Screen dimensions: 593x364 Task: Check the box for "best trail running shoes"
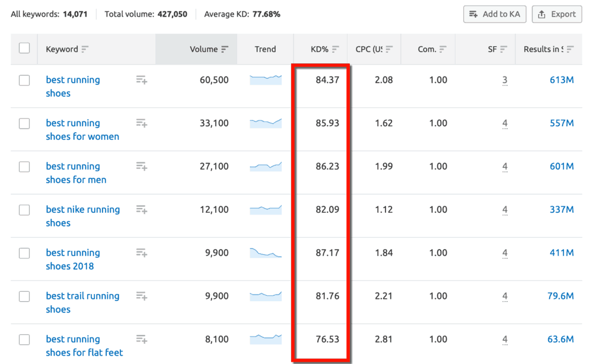coord(24,296)
